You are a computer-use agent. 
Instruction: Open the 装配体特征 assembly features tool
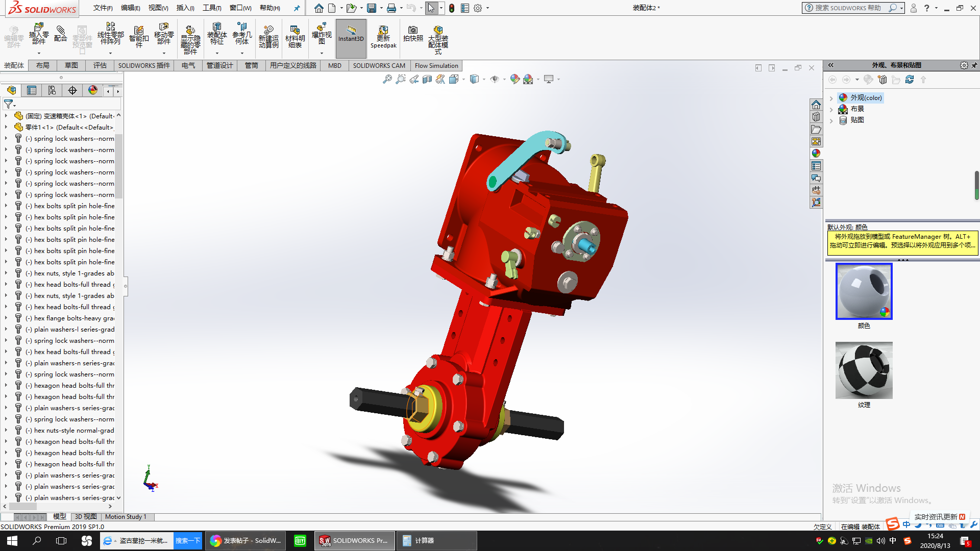(x=217, y=34)
